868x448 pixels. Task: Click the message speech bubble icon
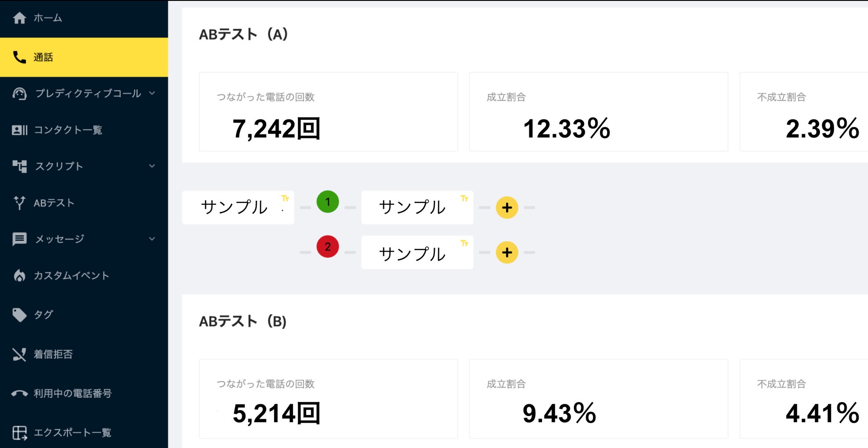pyautogui.click(x=19, y=239)
